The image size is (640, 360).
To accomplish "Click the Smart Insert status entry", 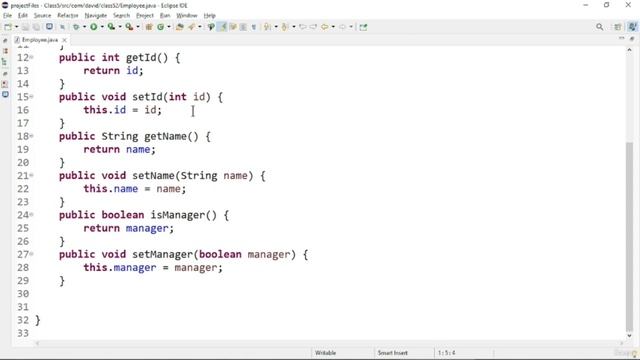I will (392, 353).
